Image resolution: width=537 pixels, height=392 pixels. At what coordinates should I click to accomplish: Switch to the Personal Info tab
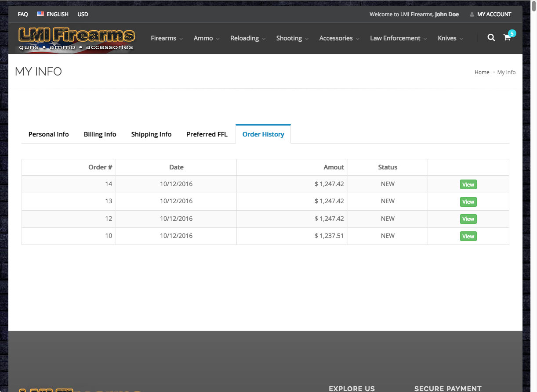[49, 134]
